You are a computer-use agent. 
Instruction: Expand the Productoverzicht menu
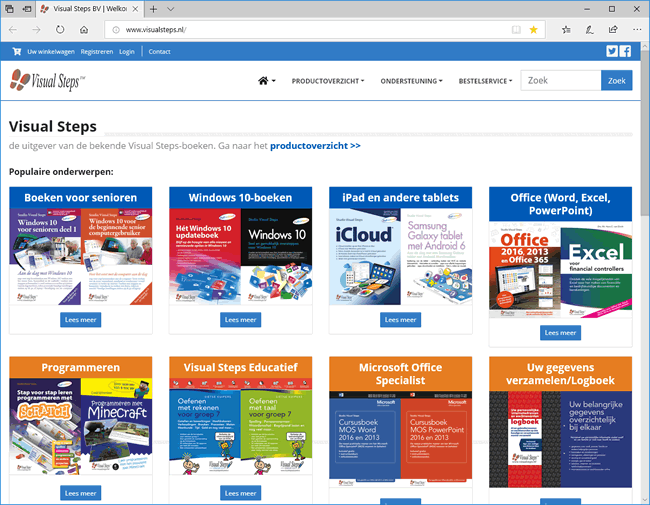[328, 81]
